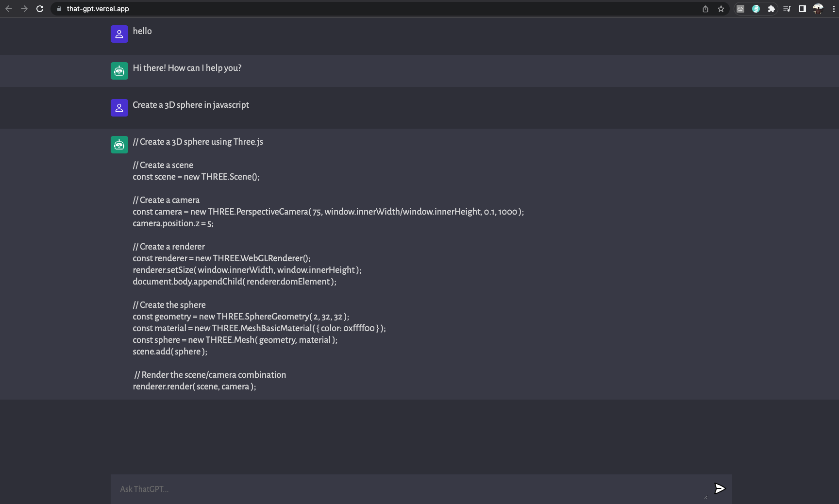Click the MeshBasicMaterial color line
839x504 pixels.
(x=259, y=328)
